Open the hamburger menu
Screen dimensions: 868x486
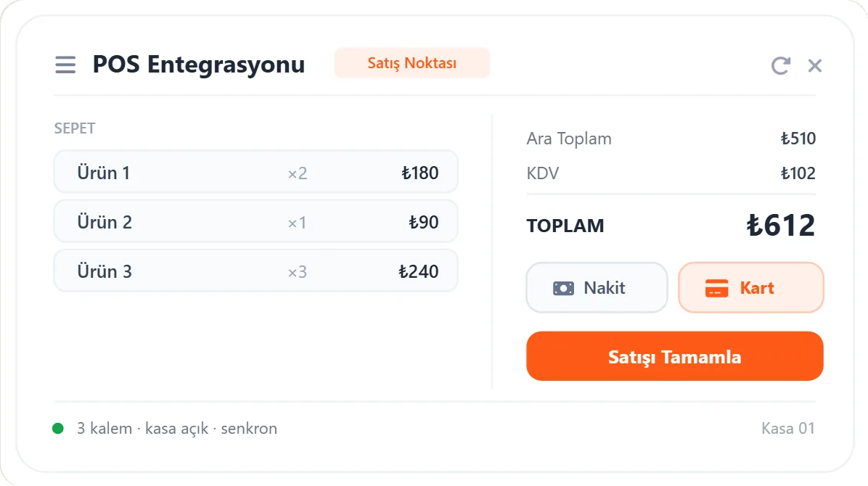point(65,65)
